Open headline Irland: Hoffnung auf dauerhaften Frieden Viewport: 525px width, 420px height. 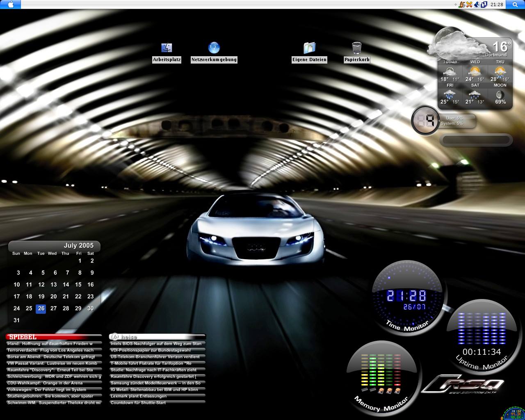(54, 344)
